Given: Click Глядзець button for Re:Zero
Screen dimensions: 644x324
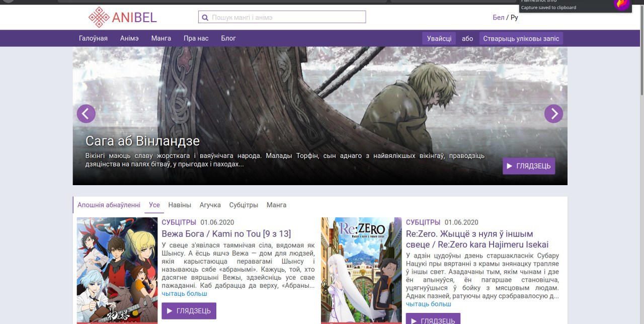Looking at the screenshot, I should pos(433,319).
